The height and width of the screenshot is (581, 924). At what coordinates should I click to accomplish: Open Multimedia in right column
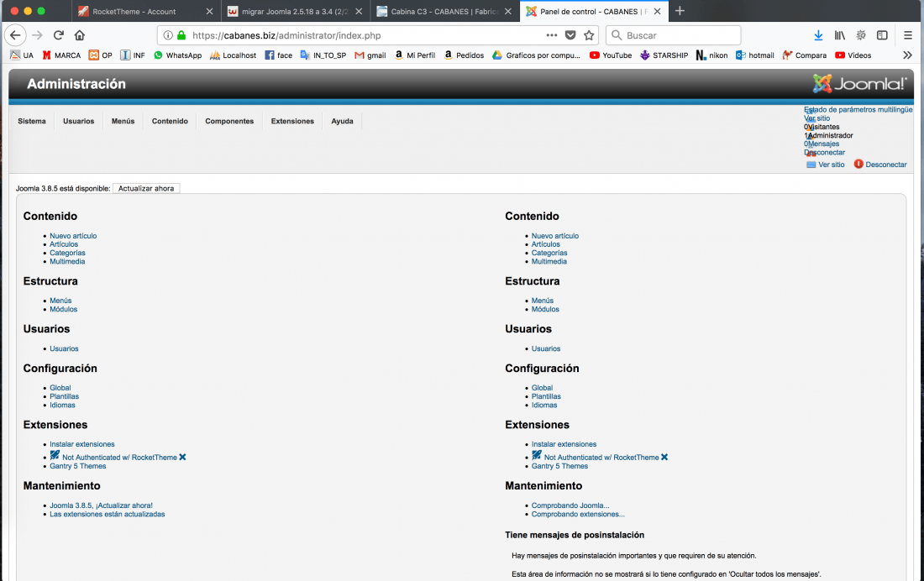(549, 262)
